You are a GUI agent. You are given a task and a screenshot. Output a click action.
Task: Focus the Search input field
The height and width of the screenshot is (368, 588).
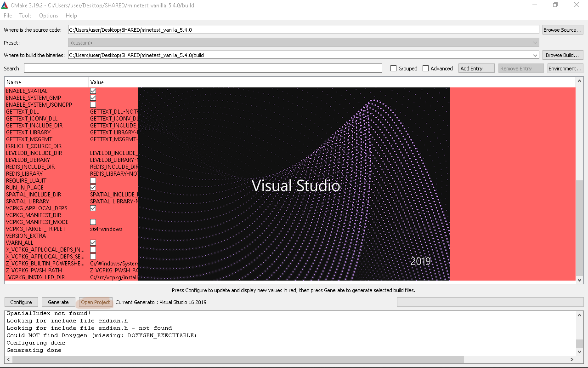click(203, 69)
